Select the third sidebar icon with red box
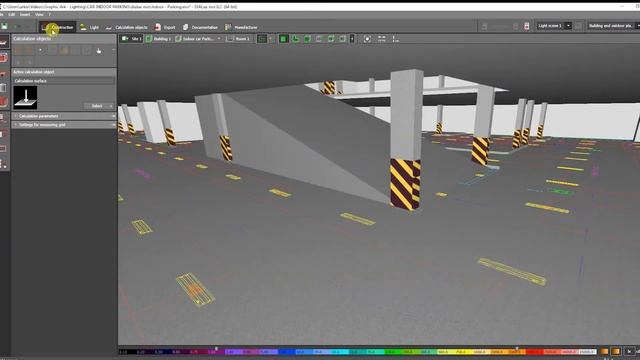Image resolution: width=640 pixels, height=360 pixels. click(4, 73)
